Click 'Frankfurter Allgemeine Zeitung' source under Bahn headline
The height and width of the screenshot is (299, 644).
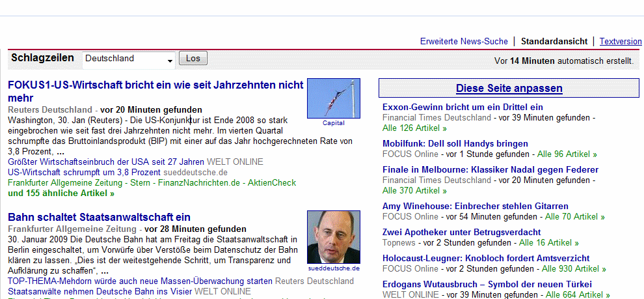coord(72,229)
